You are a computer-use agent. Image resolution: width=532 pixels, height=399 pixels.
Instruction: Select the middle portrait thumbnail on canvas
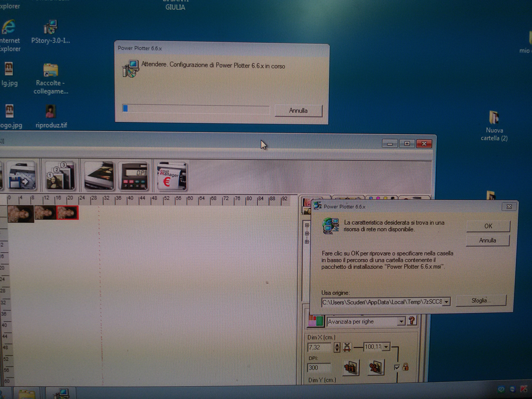(x=45, y=213)
